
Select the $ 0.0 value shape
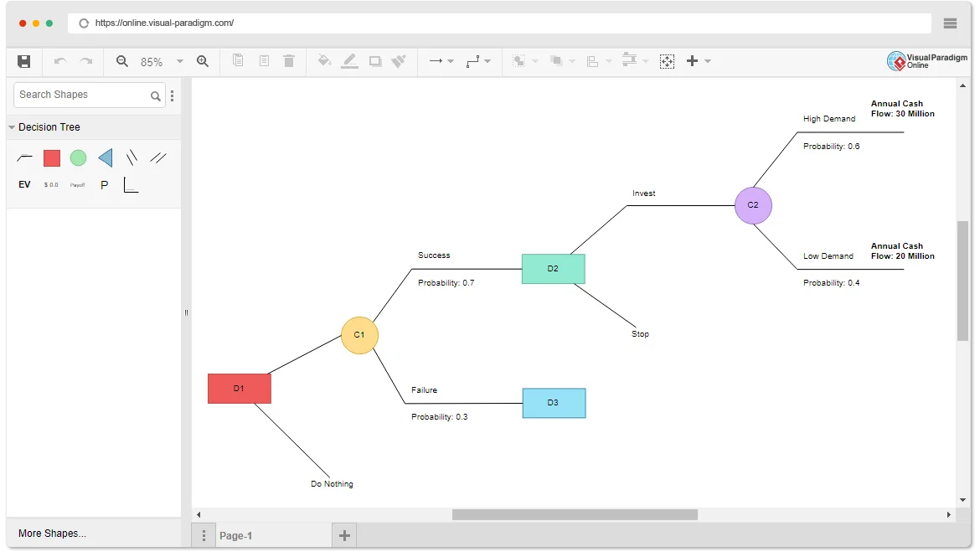click(x=51, y=185)
